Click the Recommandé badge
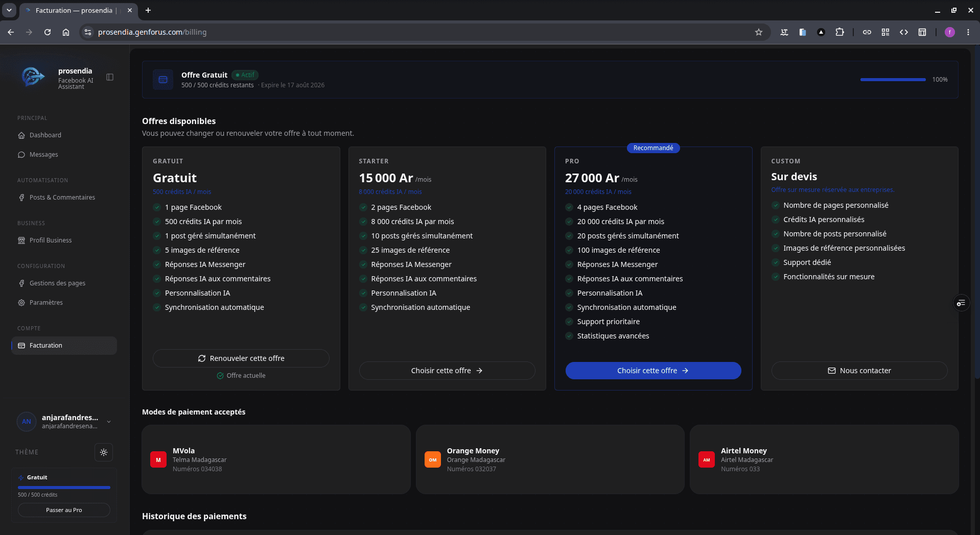This screenshot has height=535, width=980. point(653,148)
